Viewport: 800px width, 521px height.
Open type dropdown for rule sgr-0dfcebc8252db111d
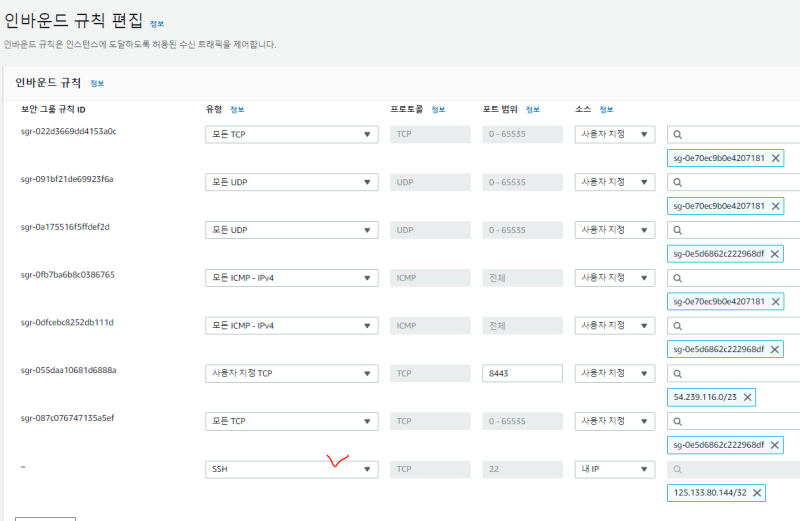click(291, 325)
